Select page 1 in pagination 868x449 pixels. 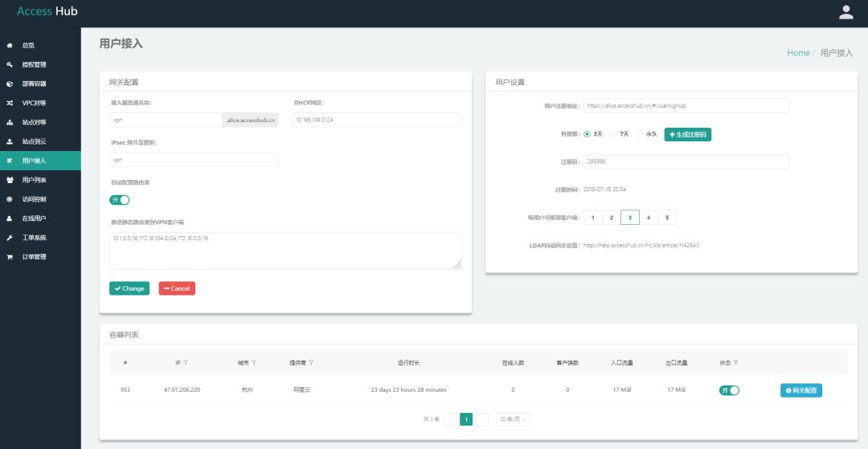pyautogui.click(x=466, y=420)
